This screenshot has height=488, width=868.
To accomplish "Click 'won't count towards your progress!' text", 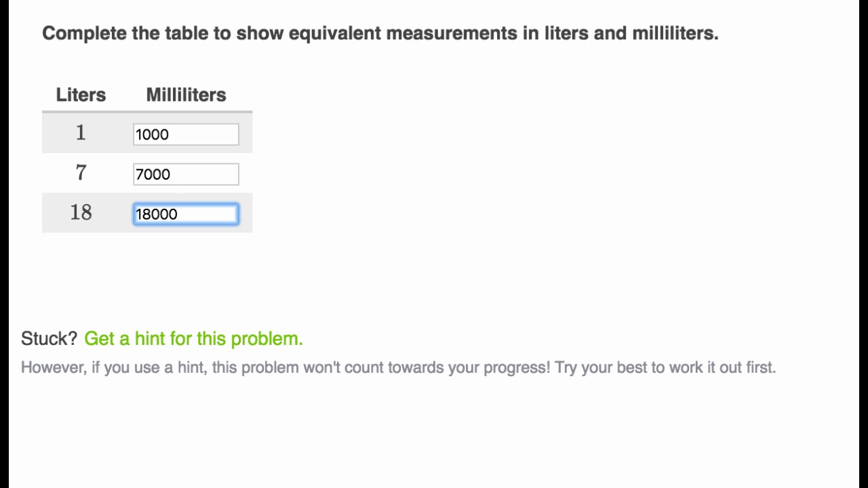I will [427, 367].
